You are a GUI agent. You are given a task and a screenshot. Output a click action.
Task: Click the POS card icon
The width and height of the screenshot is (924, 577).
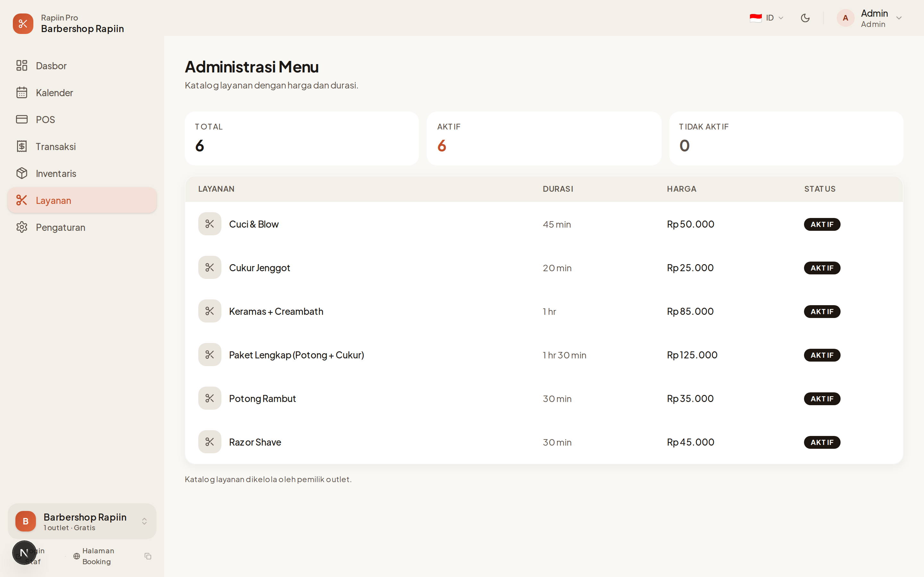[22, 120]
